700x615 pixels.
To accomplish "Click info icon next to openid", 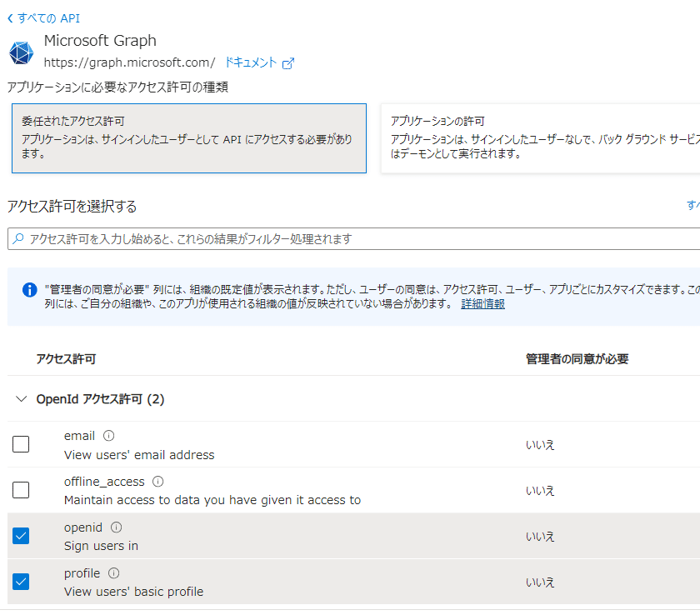I will [116, 527].
